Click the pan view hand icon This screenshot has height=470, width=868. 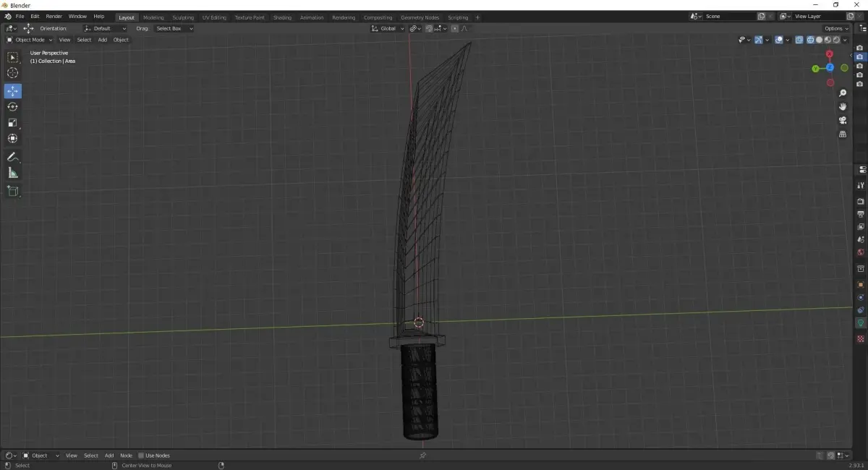[843, 107]
